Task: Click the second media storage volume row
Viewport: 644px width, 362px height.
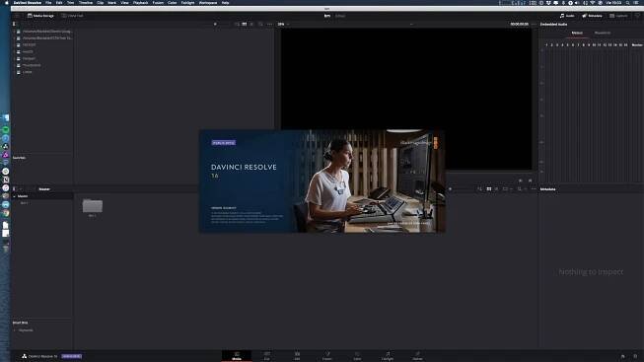Action: pos(42,37)
